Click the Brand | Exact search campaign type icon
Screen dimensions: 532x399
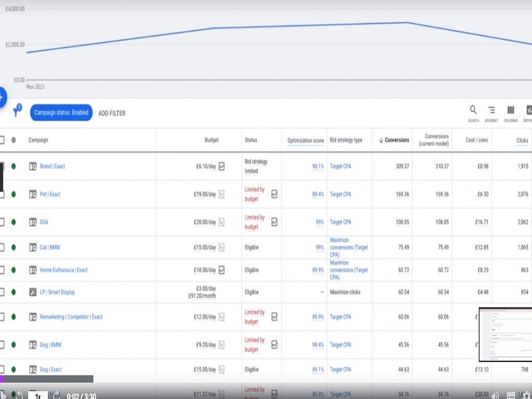[x=32, y=166]
